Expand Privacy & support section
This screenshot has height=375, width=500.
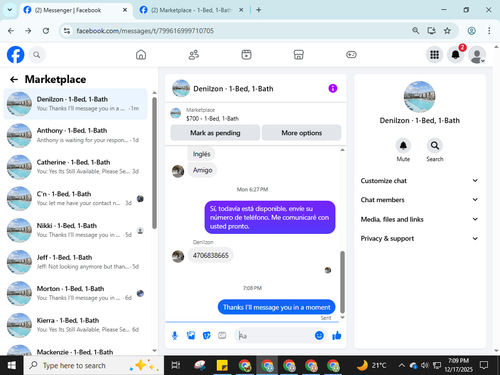[x=419, y=238]
